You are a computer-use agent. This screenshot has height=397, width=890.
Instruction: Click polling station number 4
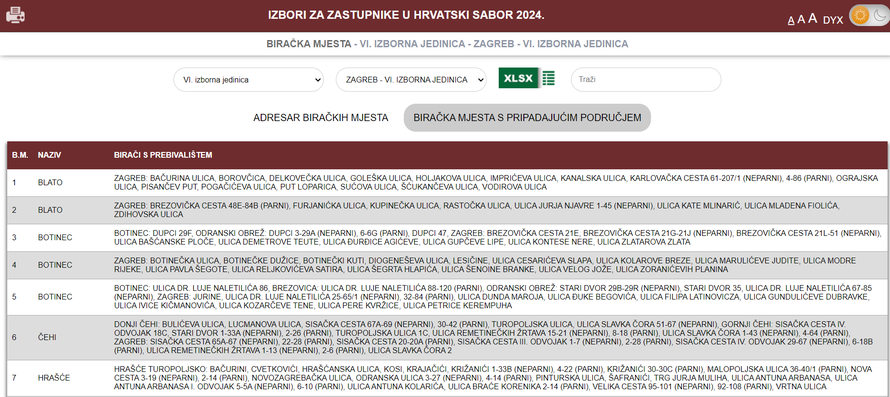14,265
